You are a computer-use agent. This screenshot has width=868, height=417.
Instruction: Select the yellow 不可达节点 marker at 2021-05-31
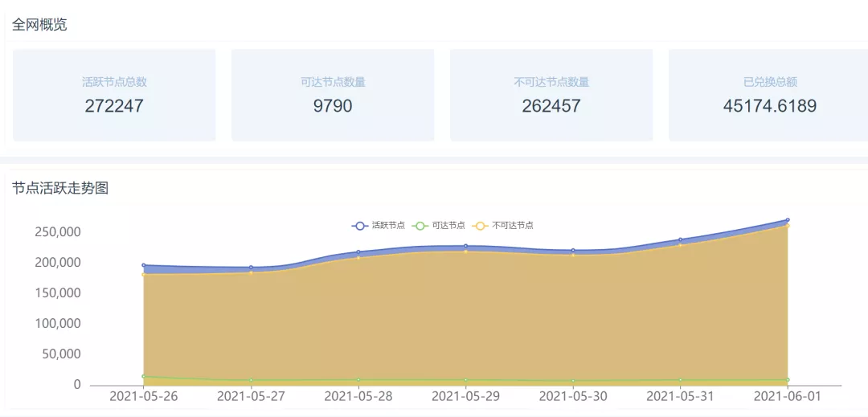[680, 244]
